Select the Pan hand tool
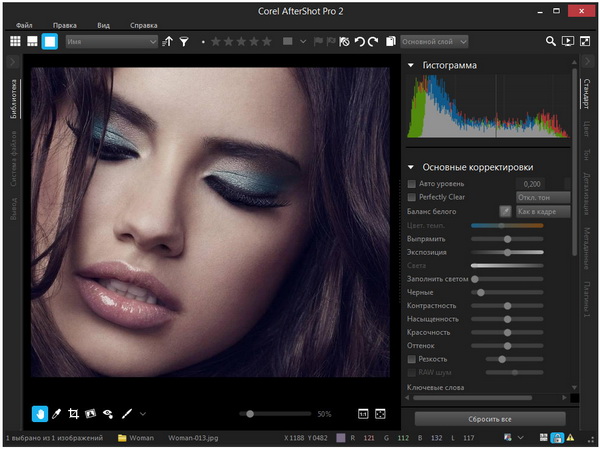600x449 pixels. click(40, 412)
